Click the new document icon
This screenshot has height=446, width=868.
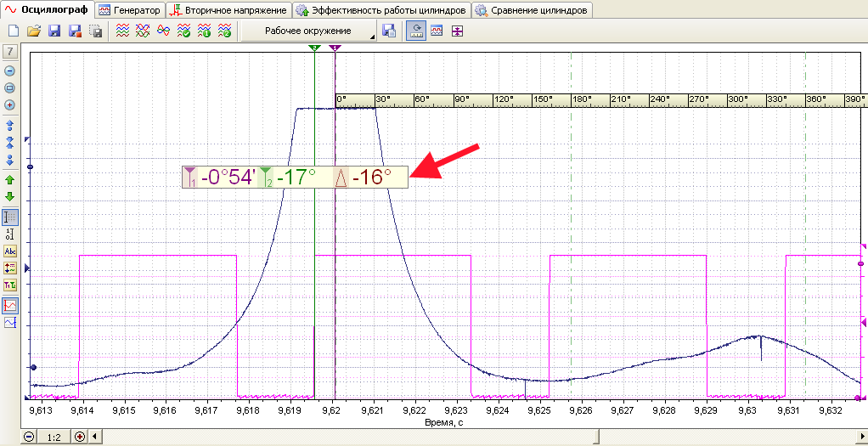12,31
